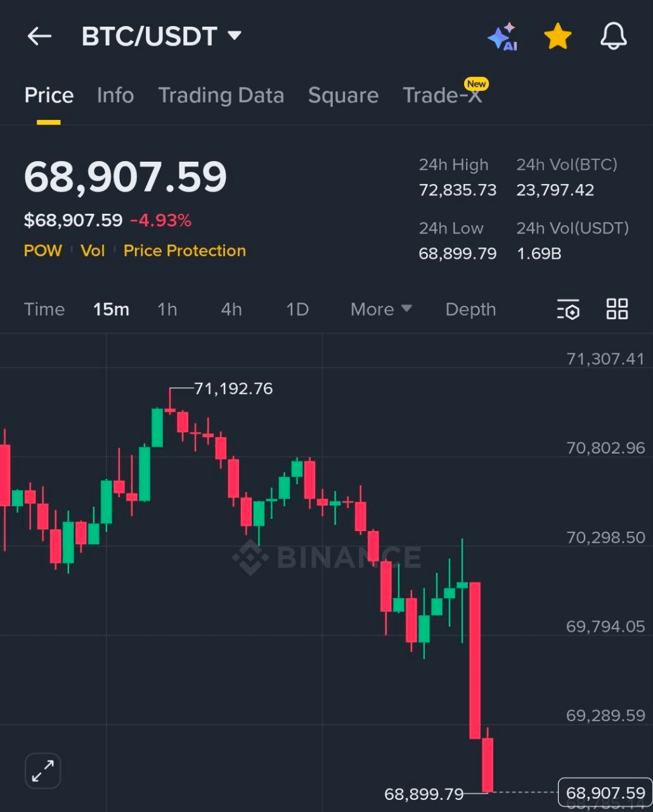Tap the Price Protection tag
The width and height of the screenshot is (653, 812).
tap(184, 251)
